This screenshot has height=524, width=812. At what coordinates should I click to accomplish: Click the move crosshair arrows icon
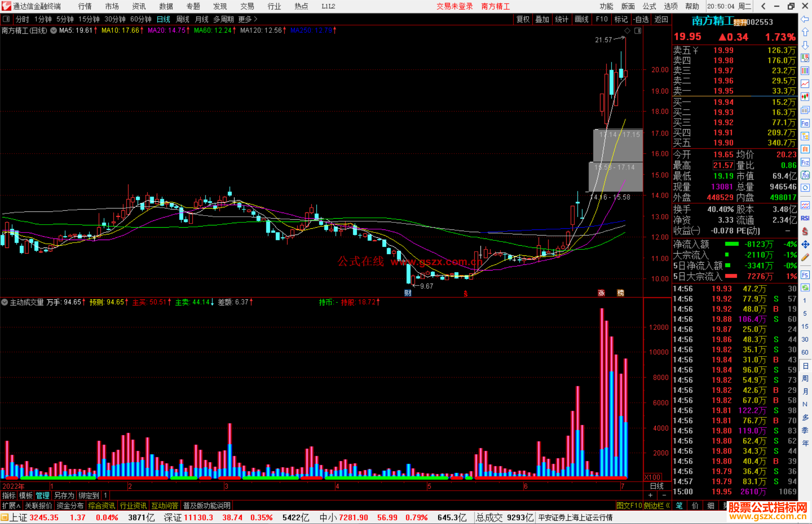[805, 245]
